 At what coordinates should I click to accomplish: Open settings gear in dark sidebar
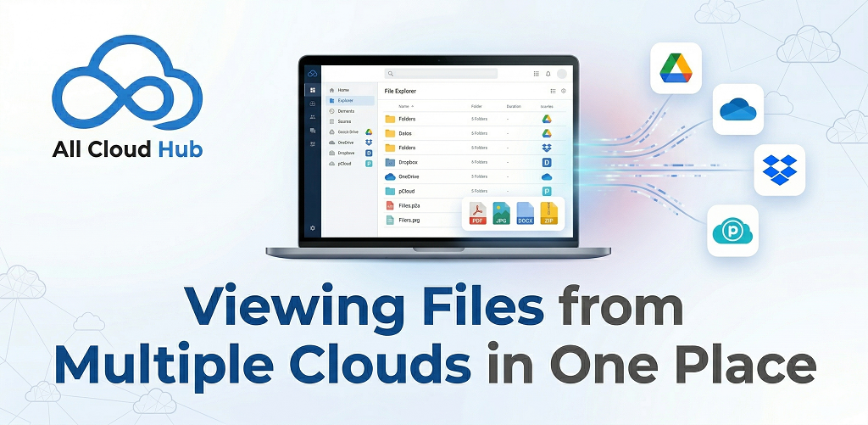click(x=313, y=228)
